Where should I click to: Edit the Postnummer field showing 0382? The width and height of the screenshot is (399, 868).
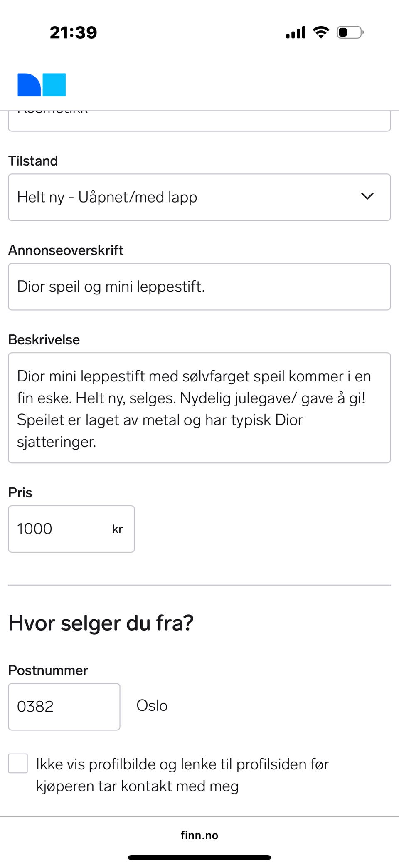(x=64, y=707)
